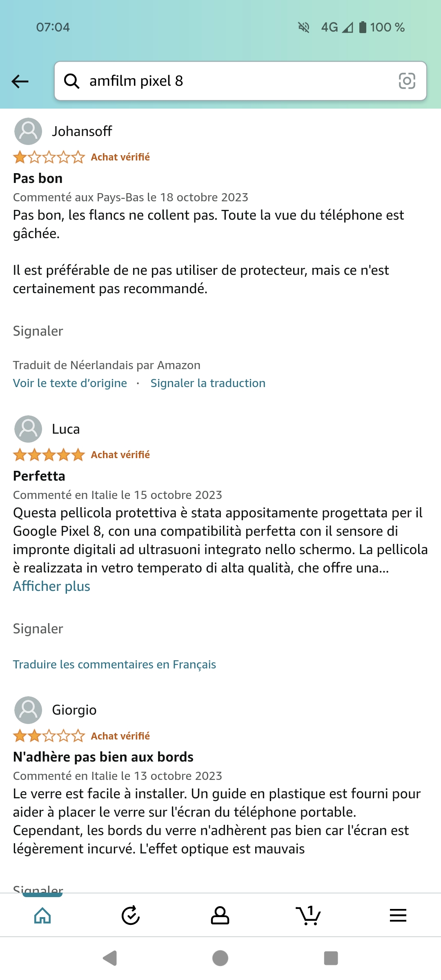Report Johansoff's review via Signaler

click(38, 331)
